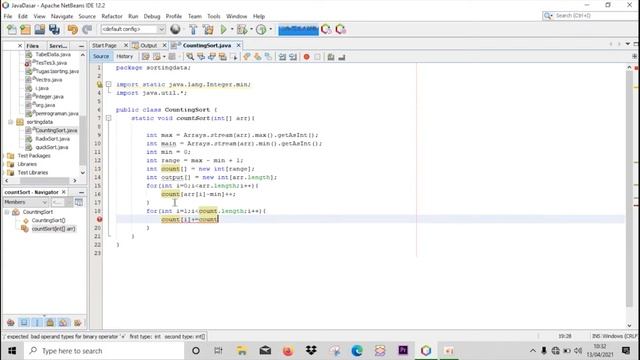This screenshot has width=640, height=360.
Task: Open the default config dropdown
Action: point(133,29)
